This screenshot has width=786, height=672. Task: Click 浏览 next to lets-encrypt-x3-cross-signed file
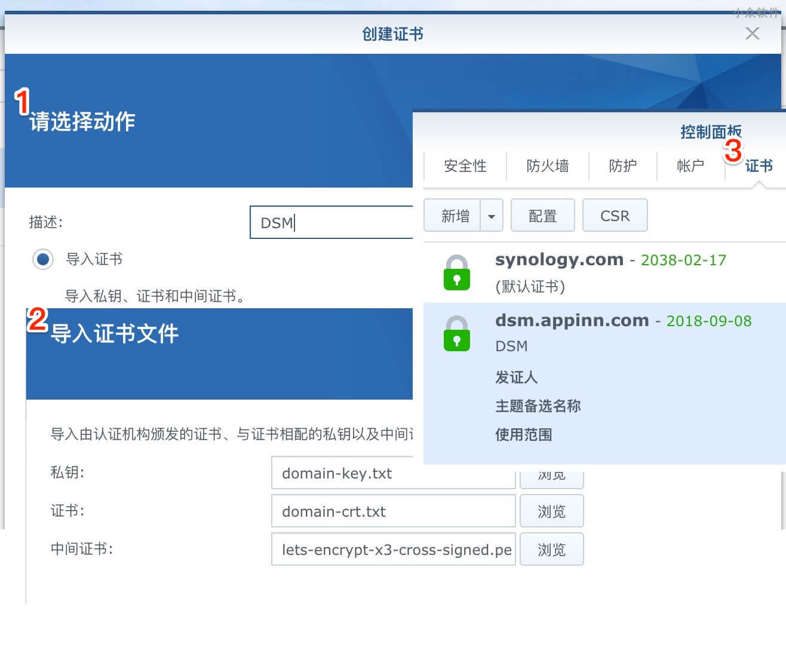pos(552,550)
